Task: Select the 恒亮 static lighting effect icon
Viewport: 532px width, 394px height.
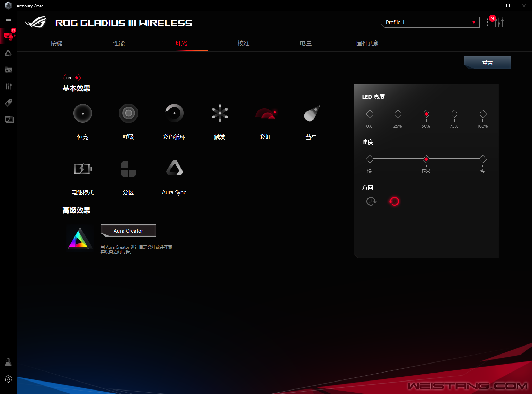Action: click(x=83, y=113)
